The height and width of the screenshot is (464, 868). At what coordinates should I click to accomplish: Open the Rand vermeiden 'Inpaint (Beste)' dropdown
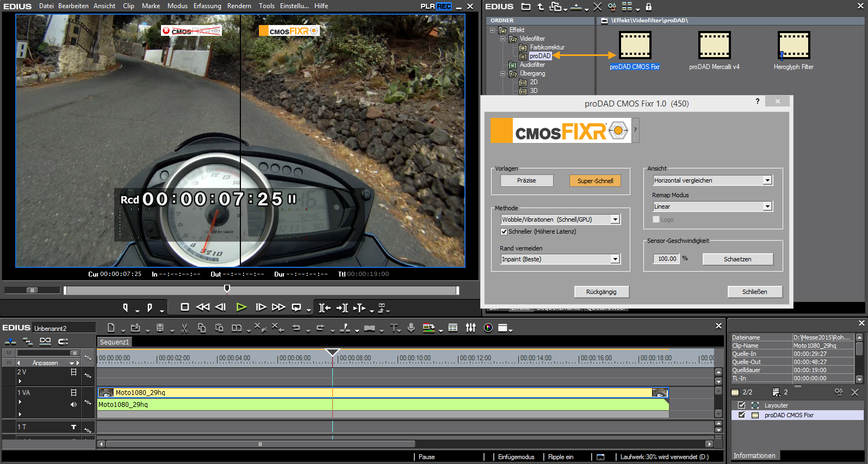point(560,259)
